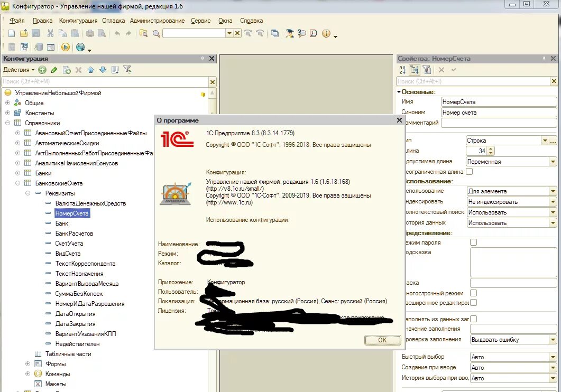
Task: Click the Длина stepper arrows
Action: pyautogui.click(x=491, y=151)
